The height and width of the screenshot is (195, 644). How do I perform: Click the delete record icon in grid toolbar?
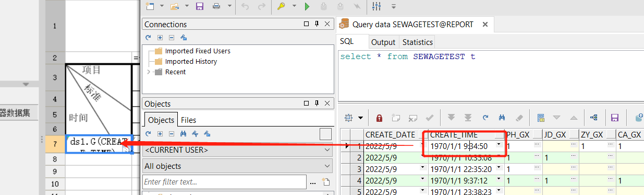pos(413,118)
